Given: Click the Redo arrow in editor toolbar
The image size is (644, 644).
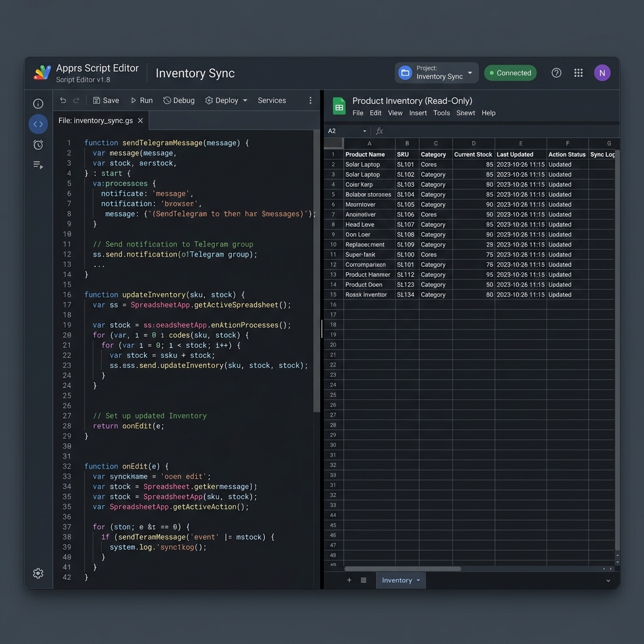Looking at the screenshot, I should (x=76, y=100).
